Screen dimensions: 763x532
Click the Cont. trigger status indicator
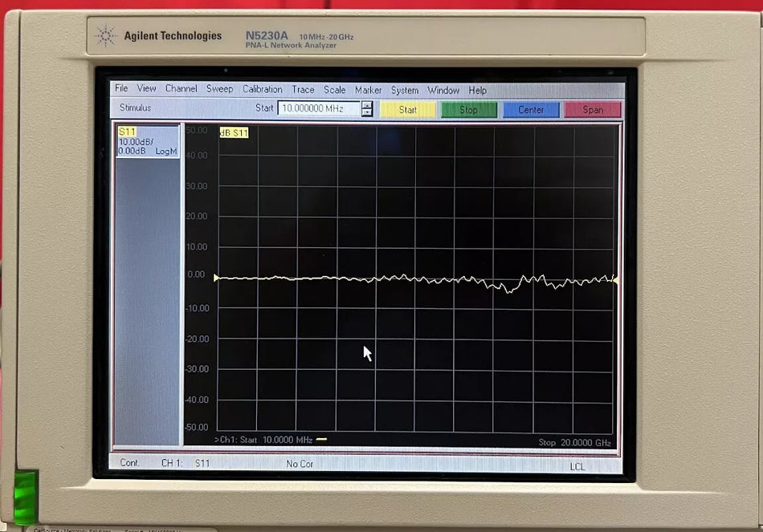pos(129,463)
